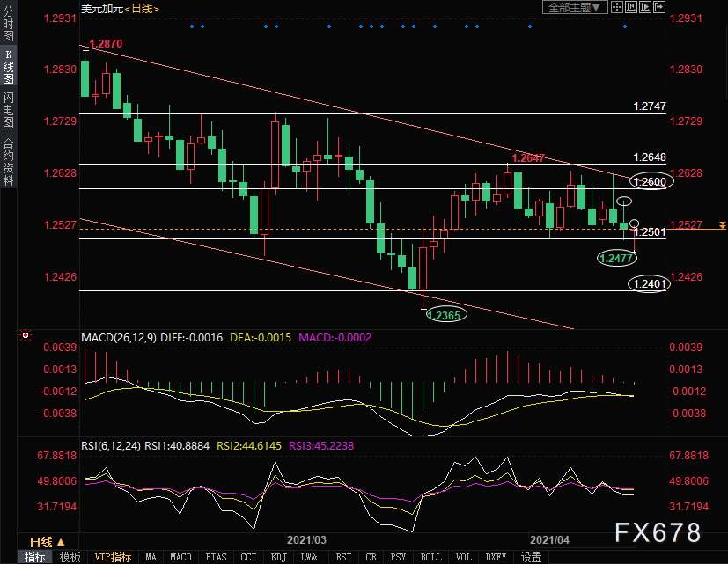Click the red sun marker icon beside MACD
The image size is (728, 564).
26,335
